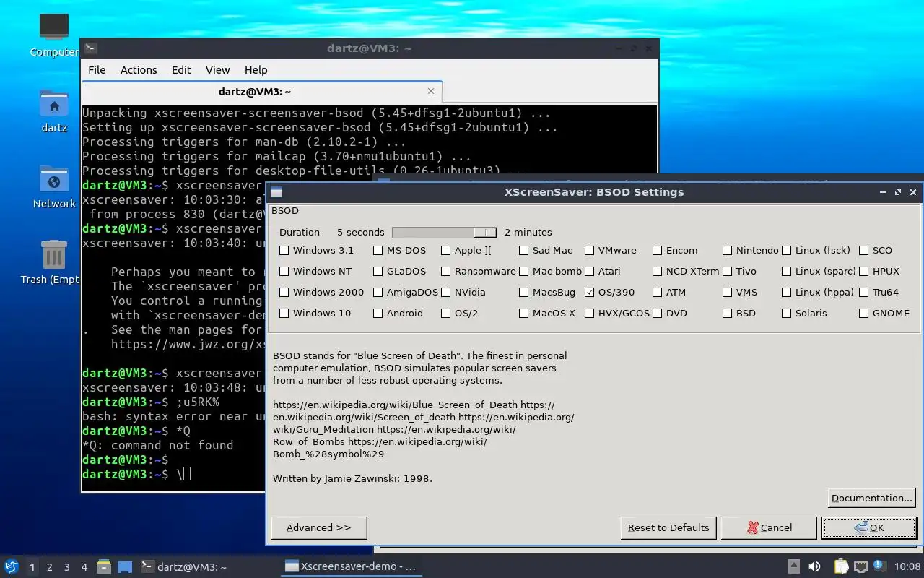Image resolution: width=924 pixels, height=578 pixels.
Task: Click the BSOD Settings window menu icon
Action: 276,192
